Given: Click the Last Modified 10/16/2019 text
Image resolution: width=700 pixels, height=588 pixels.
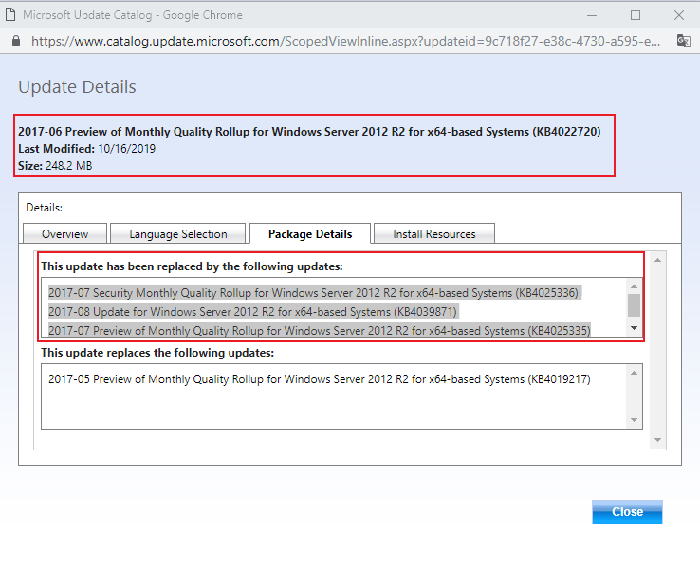Looking at the screenshot, I should (x=86, y=149).
